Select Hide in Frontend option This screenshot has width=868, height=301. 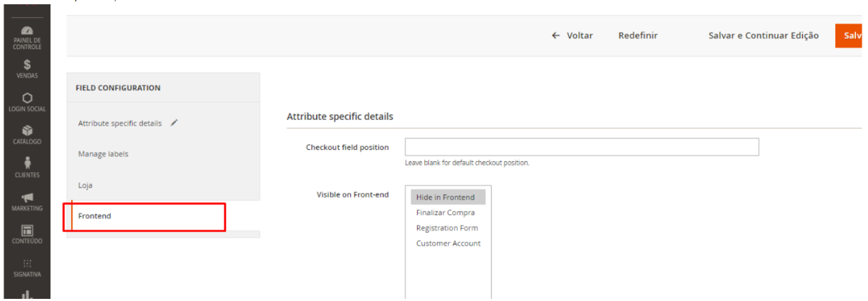(445, 197)
